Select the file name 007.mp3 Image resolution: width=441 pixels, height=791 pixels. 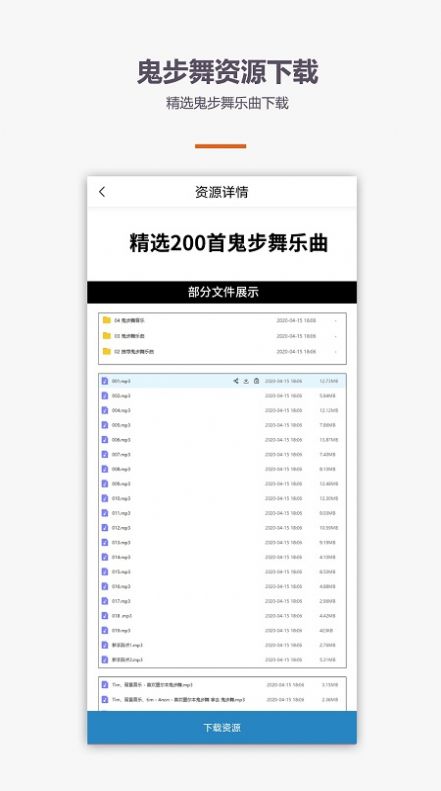click(x=121, y=454)
